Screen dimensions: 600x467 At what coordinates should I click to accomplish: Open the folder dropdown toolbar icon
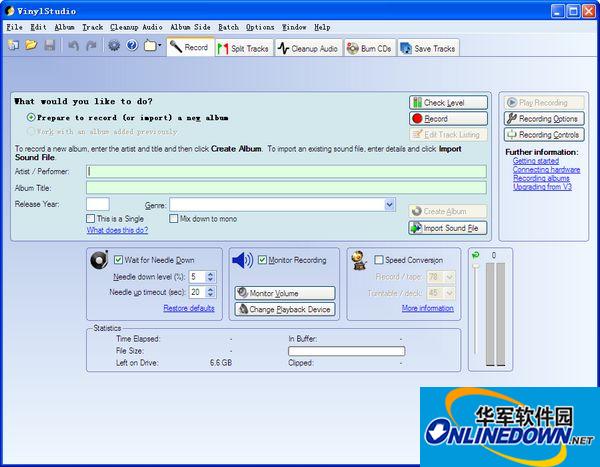[x=152, y=46]
